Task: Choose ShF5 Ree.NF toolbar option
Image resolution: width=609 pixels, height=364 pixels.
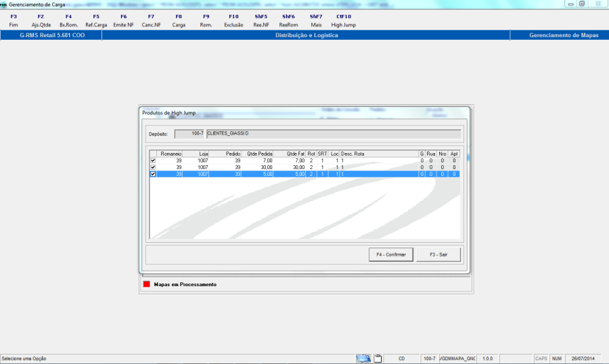Action: tap(261, 20)
